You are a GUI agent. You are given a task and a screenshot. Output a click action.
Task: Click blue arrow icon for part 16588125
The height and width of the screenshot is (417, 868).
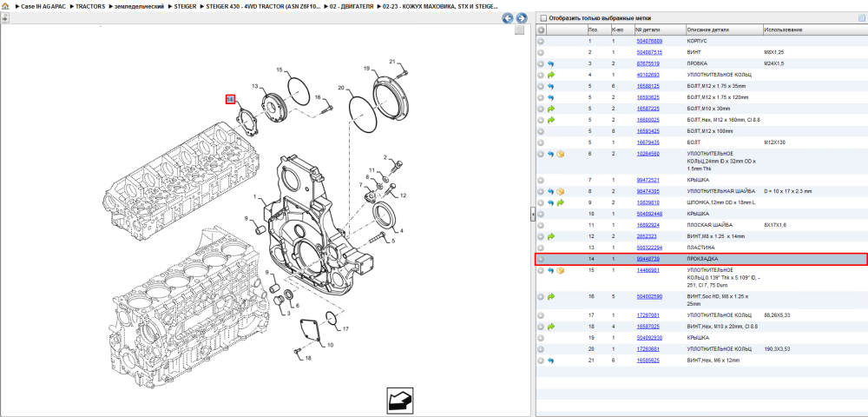coord(551,86)
